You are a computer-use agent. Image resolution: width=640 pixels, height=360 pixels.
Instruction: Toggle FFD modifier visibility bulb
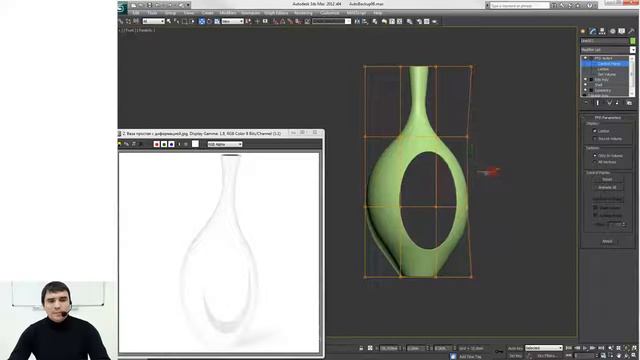(x=585, y=58)
